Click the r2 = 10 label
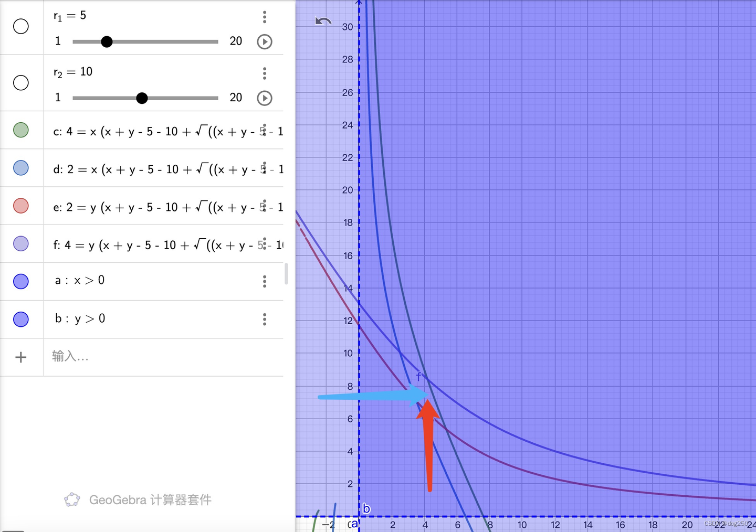The width and height of the screenshot is (756, 532). [x=73, y=72]
